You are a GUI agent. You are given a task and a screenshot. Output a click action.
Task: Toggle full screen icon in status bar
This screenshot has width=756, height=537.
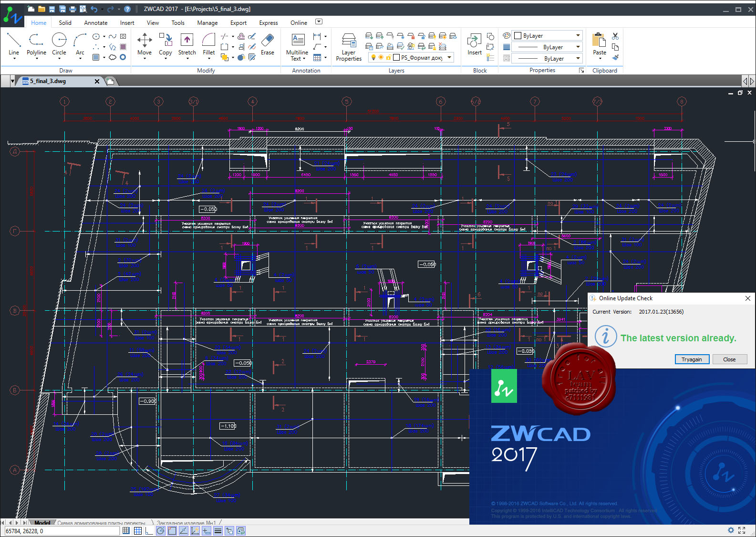pyautogui.click(x=742, y=530)
